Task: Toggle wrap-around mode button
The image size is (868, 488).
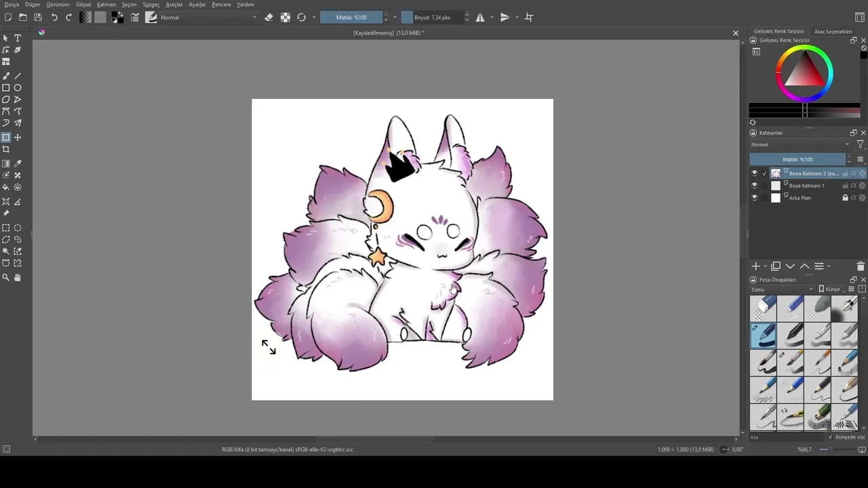Action: click(529, 18)
